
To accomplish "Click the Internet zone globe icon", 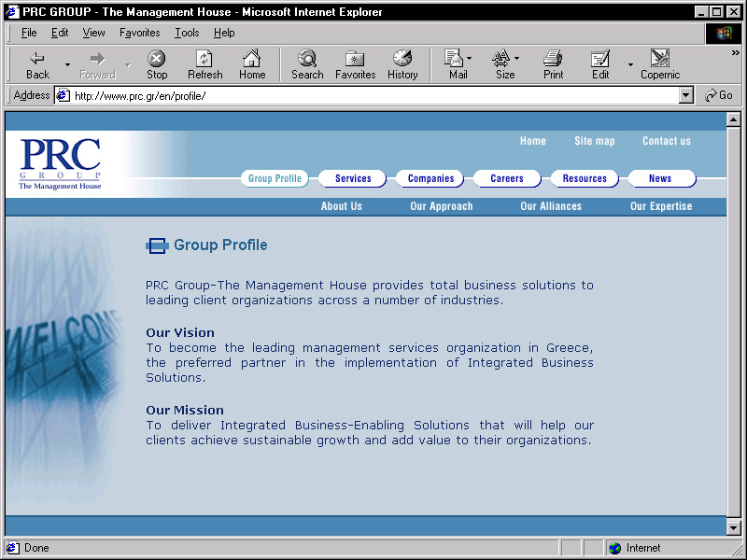I will tap(615, 548).
